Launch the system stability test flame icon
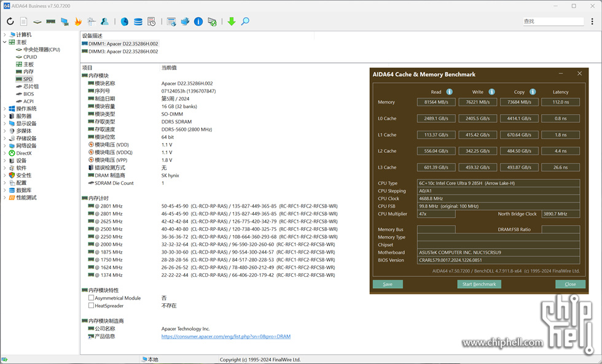The width and height of the screenshot is (602, 364). tap(78, 21)
